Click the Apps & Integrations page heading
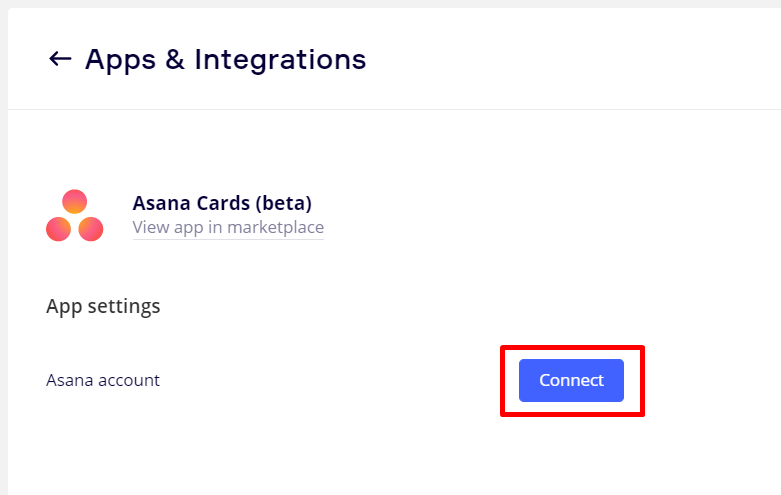Viewport: 781px width, 495px height. (225, 59)
